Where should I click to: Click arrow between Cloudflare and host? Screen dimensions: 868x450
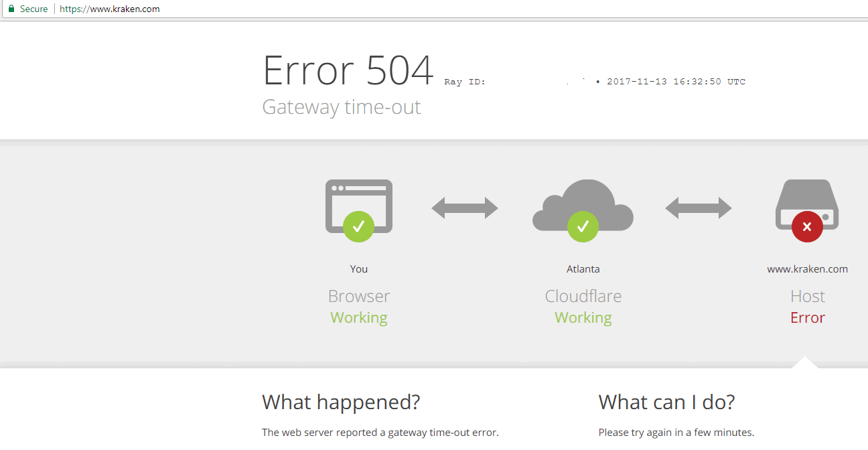[699, 208]
